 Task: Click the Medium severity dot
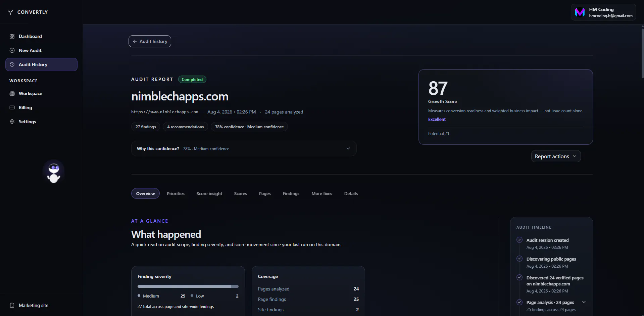click(139, 296)
